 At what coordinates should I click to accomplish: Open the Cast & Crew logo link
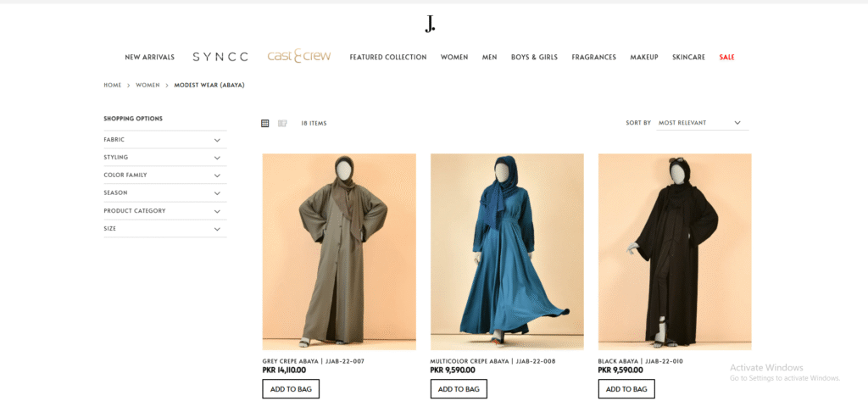tap(299, 55)
